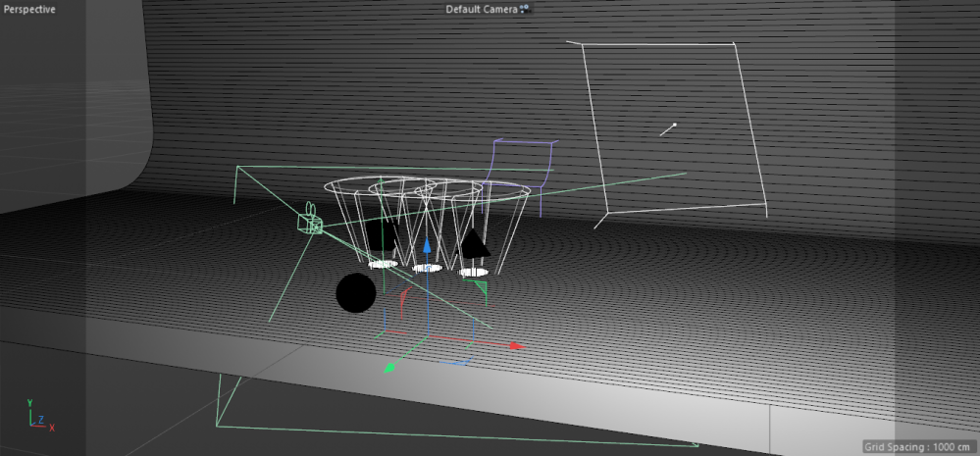Viewport: 980px width, 456px height.
Task: Click the green Z axis arrow handle
Action: point(390,368)
